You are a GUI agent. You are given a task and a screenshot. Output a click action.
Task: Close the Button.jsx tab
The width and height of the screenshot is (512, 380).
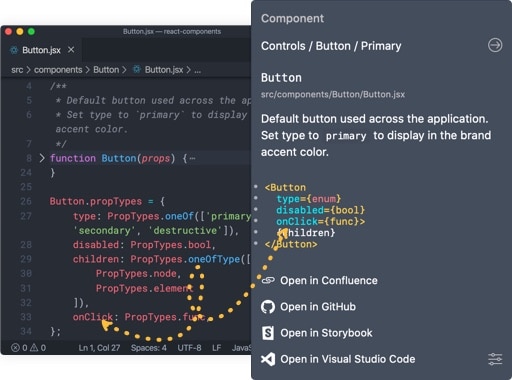tap(71, 50)
